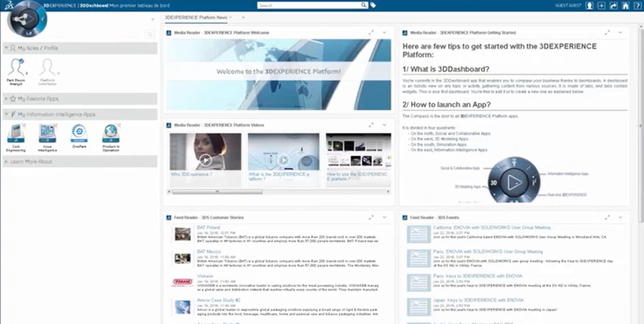Maximize the Getting Started widget
Image resolution: width=644 pixels, height=324 pixels.
coord(608,32)
